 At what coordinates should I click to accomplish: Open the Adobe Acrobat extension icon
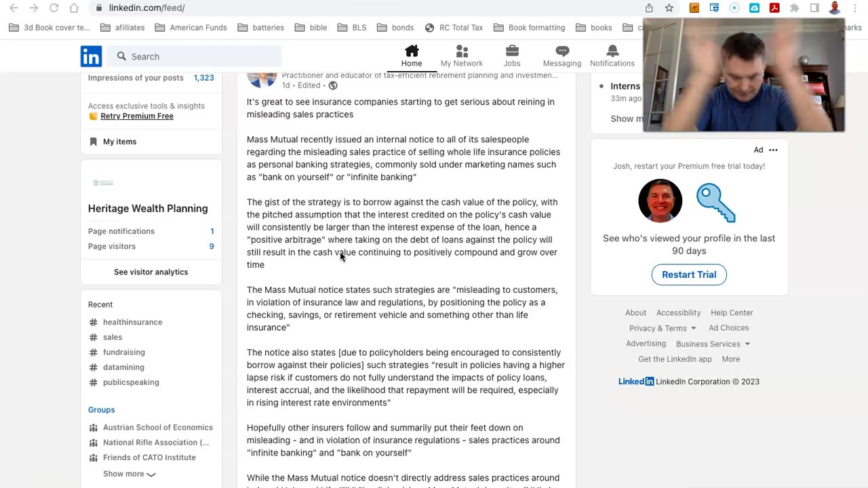pyautogui.click(x=774, y=8)
